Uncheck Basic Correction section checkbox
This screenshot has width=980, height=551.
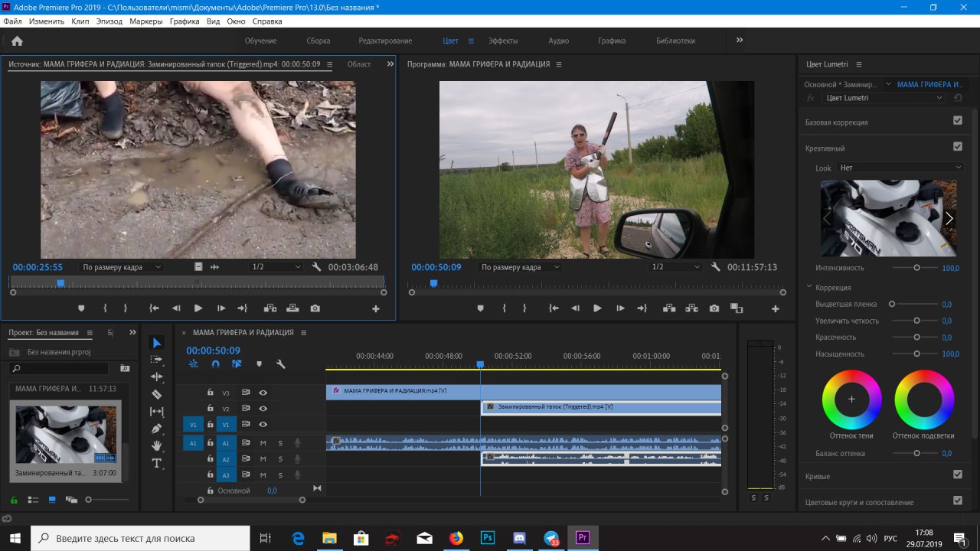pos(957,121)
